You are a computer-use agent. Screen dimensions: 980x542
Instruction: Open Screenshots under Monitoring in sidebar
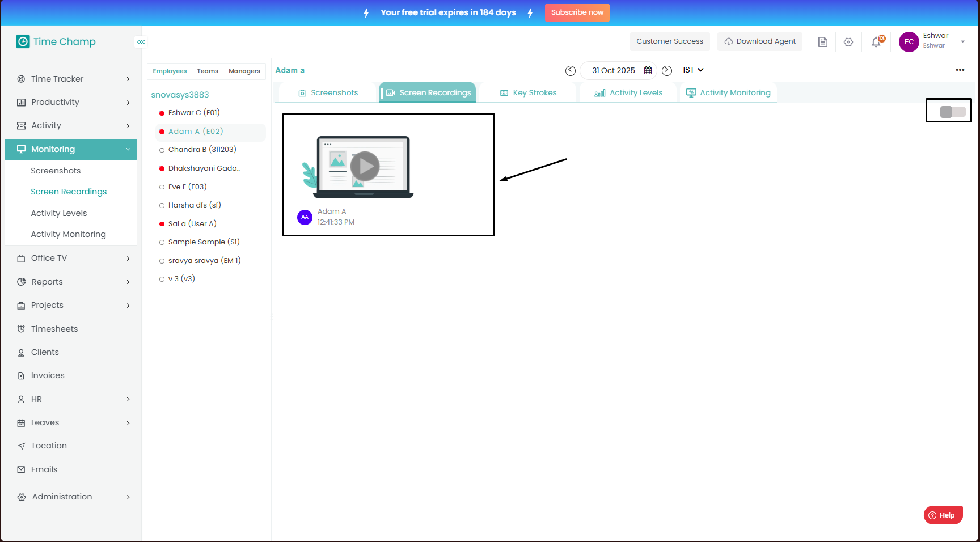point(56,171)
